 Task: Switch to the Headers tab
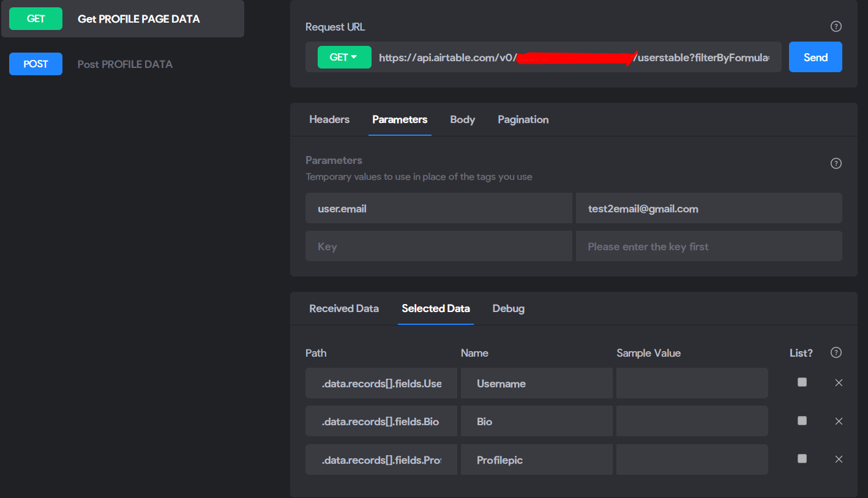coord(329,119)
